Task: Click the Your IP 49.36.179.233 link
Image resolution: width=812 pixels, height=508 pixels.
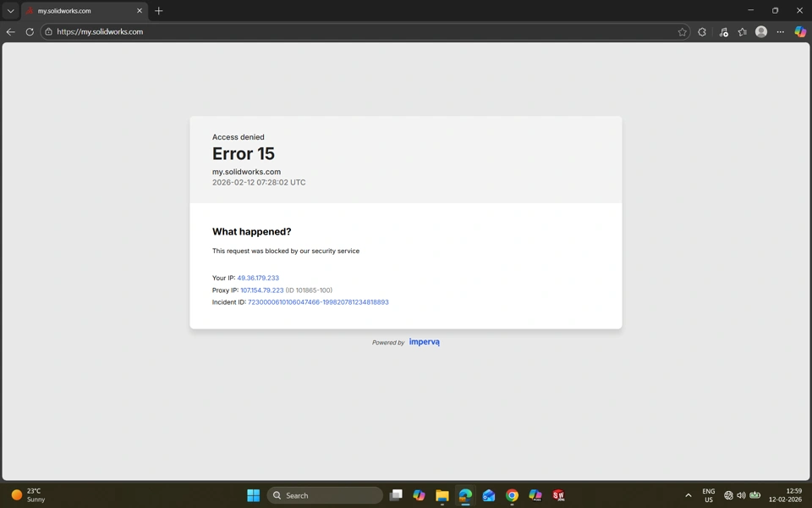Action: [x=258, y=278]
